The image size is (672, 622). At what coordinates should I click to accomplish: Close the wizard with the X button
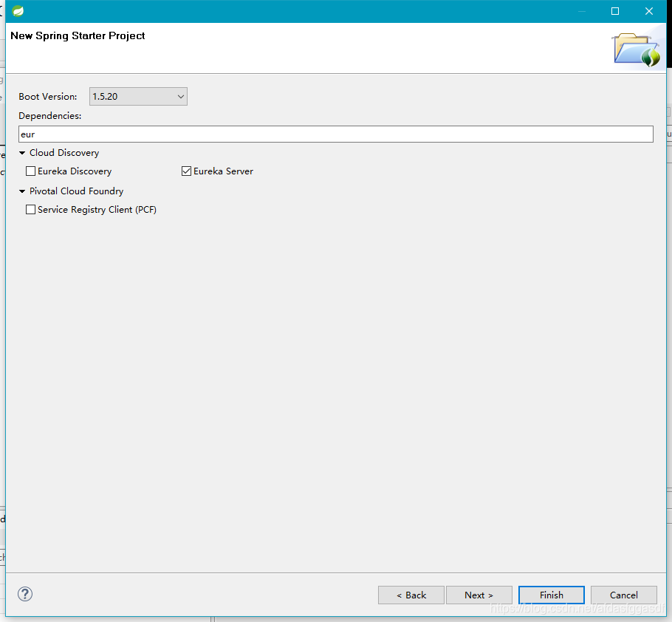(x=649, y=11)
